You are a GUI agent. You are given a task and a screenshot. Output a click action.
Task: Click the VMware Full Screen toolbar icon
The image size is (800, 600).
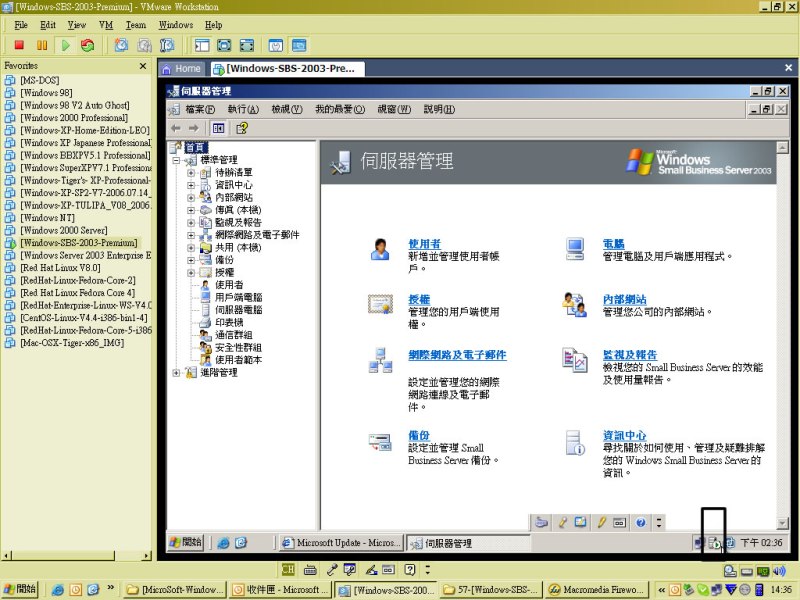coord(247,45)
